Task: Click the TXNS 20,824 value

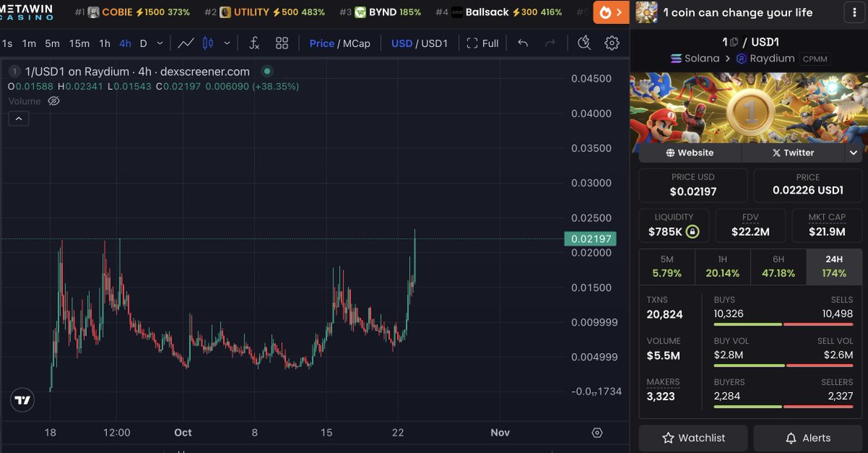Action: 665,314
